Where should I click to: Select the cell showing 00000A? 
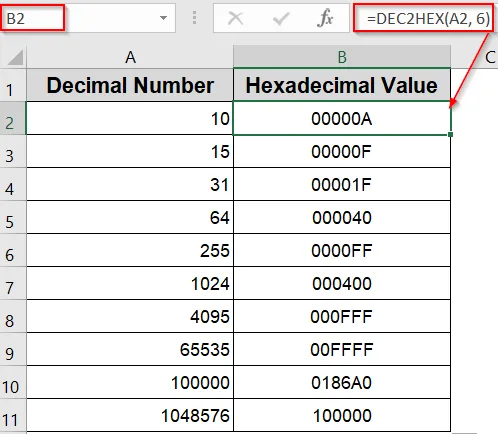tap(342, 118)
